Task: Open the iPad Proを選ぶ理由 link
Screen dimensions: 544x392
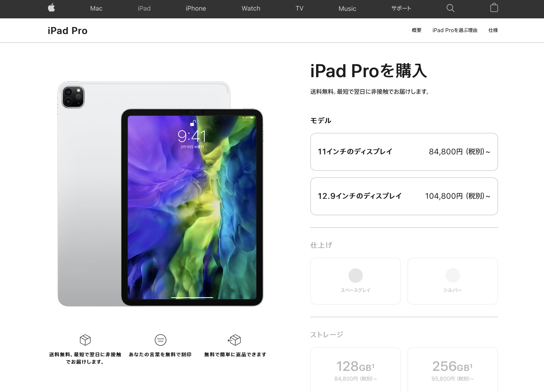Action: (455, 30)
